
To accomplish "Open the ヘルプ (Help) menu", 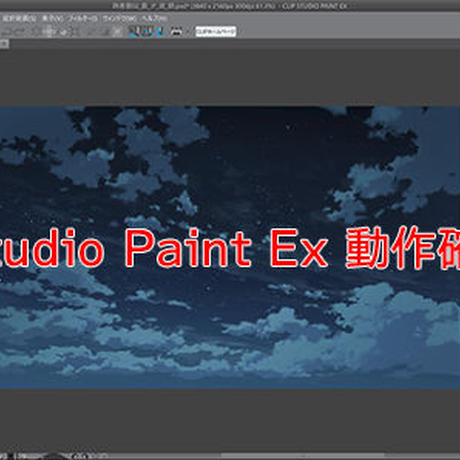I will (154, 18).
